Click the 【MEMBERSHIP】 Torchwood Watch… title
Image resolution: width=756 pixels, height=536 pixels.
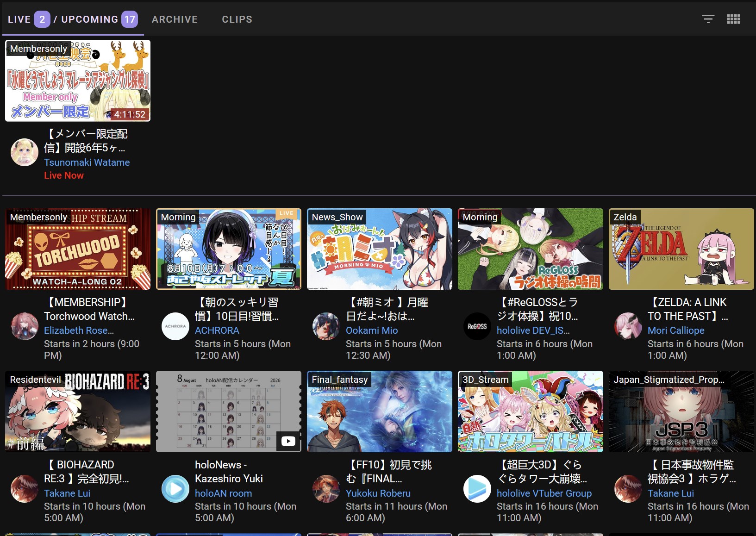click(89, 309)
